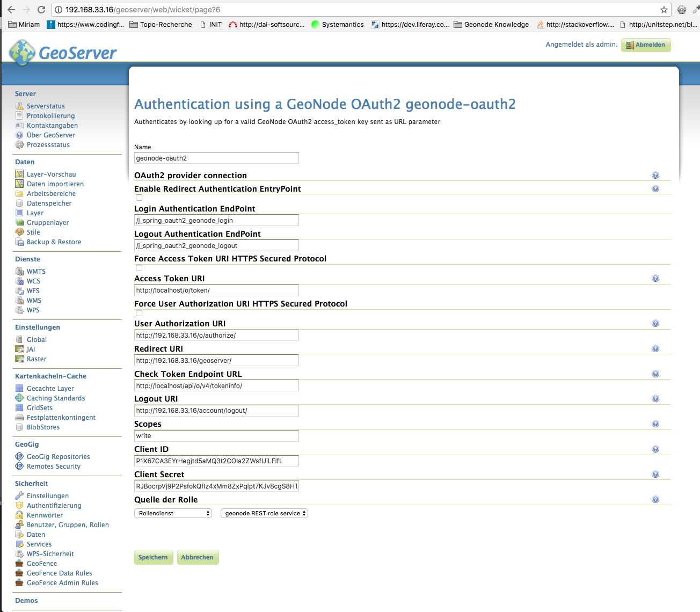Open the Datenspeicher link
The height and width of the screenshot is (612, 700).
(49, 203)
